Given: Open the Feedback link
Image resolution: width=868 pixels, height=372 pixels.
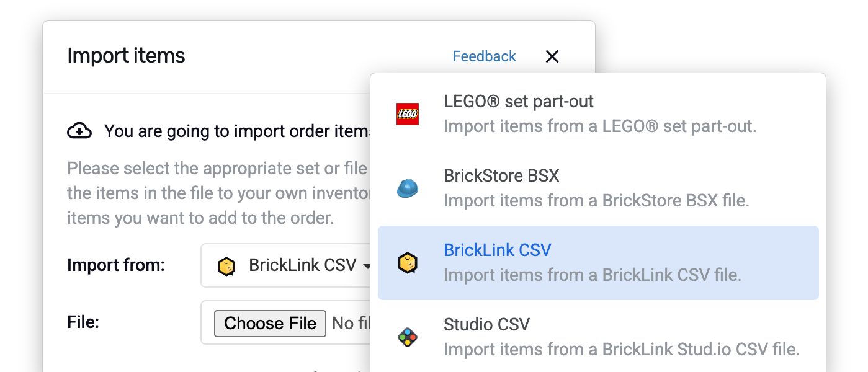Looking at the screenshot, I should coord(484,56).
